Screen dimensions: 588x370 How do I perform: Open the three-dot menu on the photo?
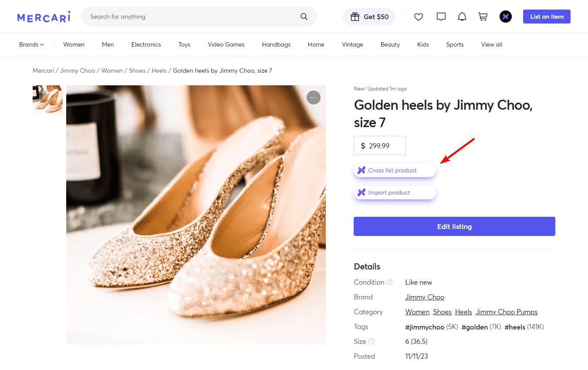coord(314,98)
